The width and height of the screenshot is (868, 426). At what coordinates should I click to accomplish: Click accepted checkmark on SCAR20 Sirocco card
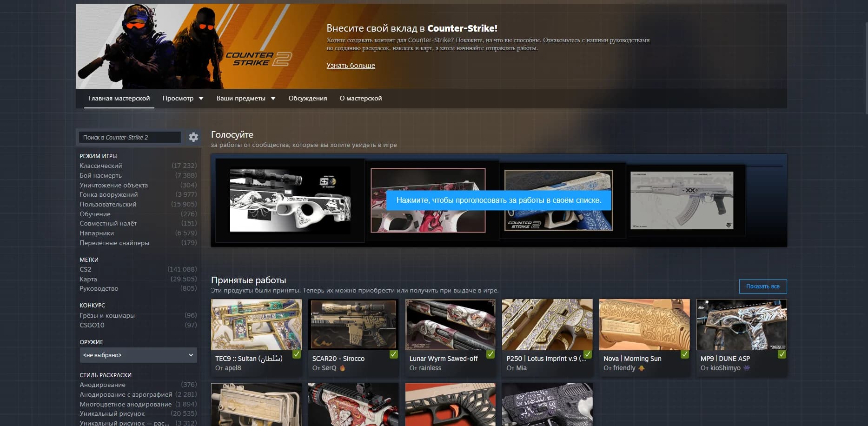point(394,354)
